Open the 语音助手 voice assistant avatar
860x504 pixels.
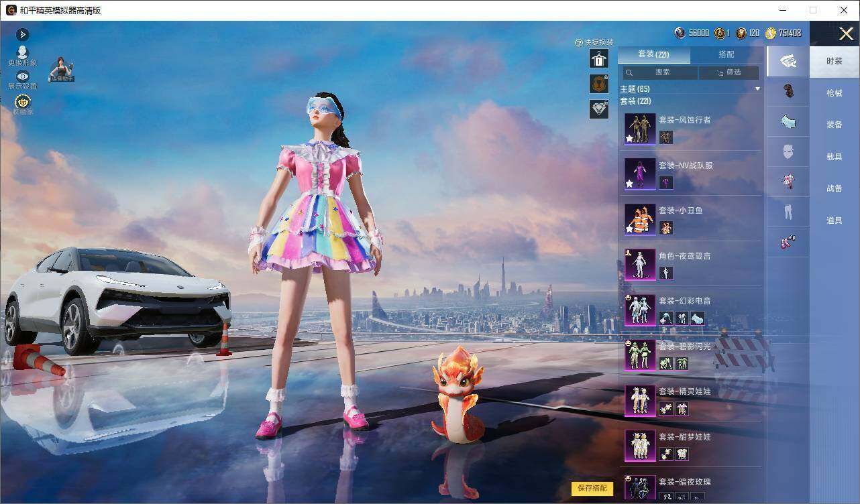click(61, 70)
